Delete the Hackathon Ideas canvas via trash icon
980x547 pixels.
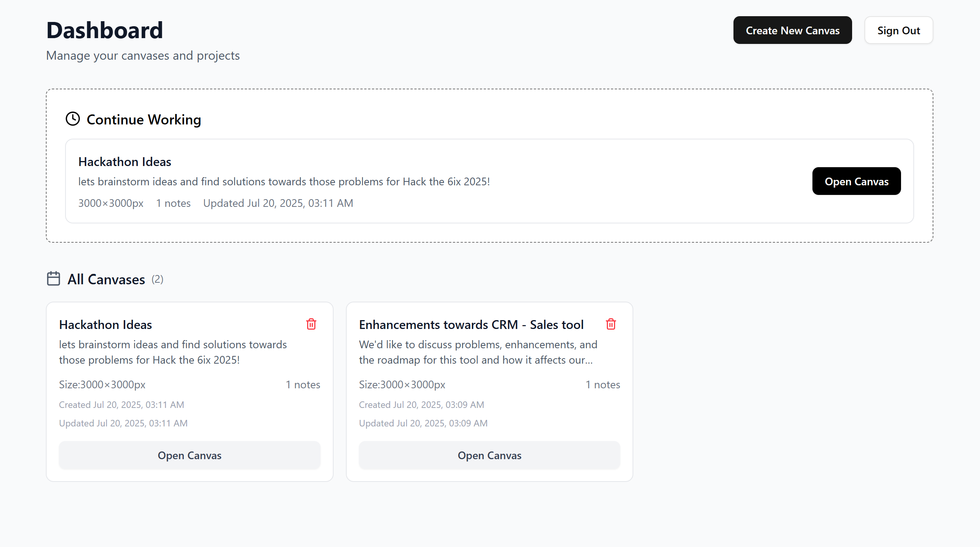click(x=311, y=324)
